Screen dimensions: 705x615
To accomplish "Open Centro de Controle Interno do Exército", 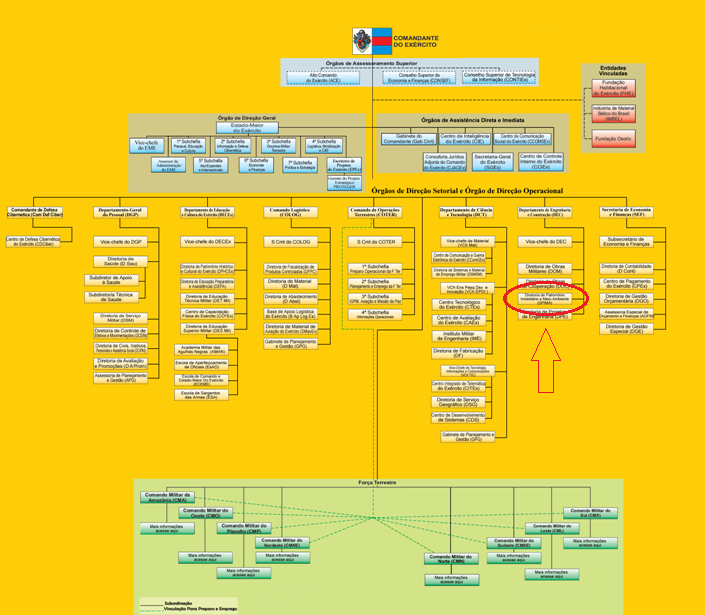I will (x=540, y=162).
